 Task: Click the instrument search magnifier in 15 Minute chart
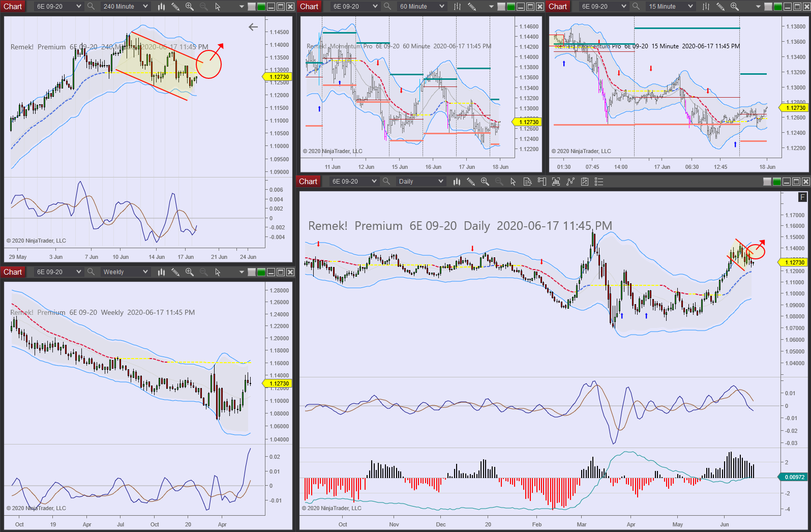tap(636, 7)
